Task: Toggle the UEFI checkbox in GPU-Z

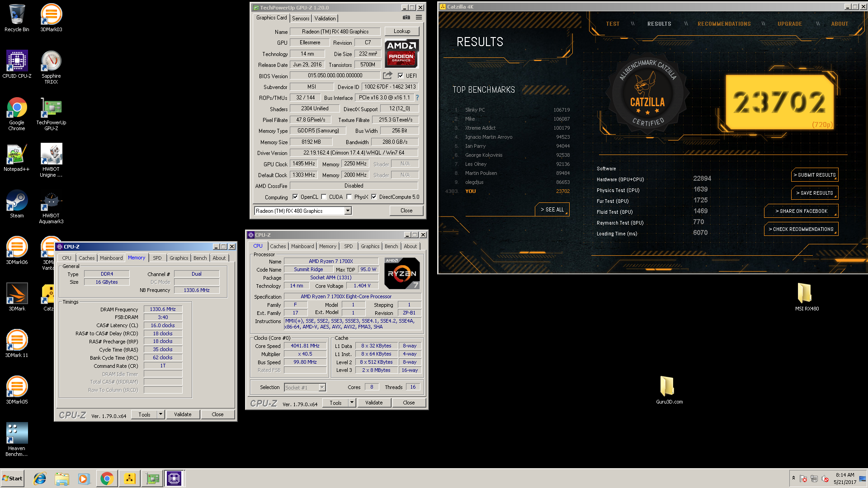Action: click(x=401, y=75)
